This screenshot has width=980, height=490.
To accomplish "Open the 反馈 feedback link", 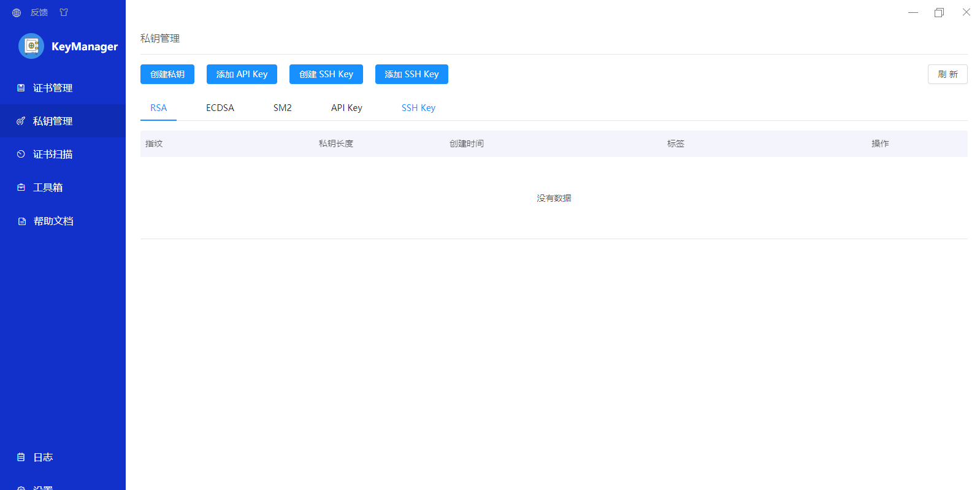I will point(39,13).
